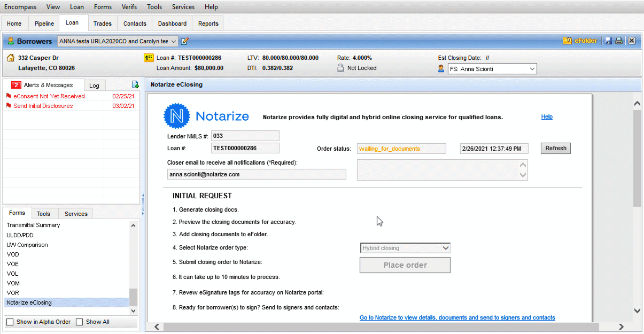
Task: Click the order timestamp field
Action: 494,149
